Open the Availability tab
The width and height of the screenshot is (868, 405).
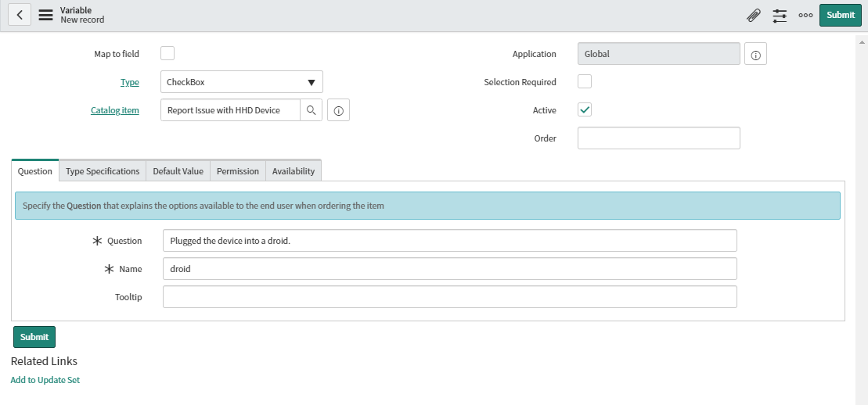(294, 171)
